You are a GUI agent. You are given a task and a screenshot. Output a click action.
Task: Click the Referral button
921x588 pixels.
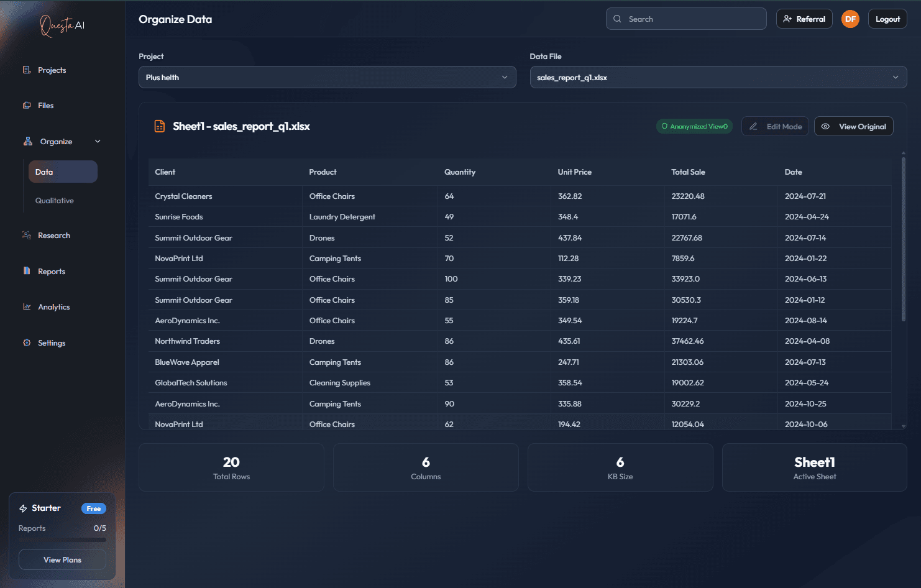point(804,19)
